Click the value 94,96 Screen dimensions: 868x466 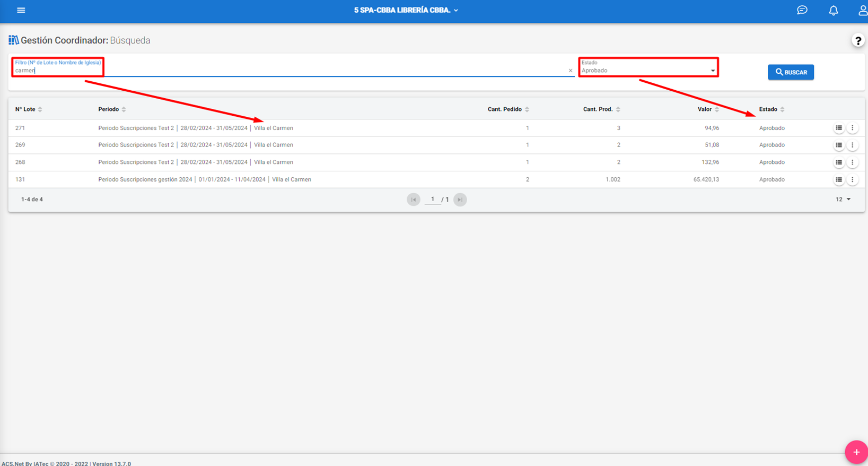coord(712,128)
